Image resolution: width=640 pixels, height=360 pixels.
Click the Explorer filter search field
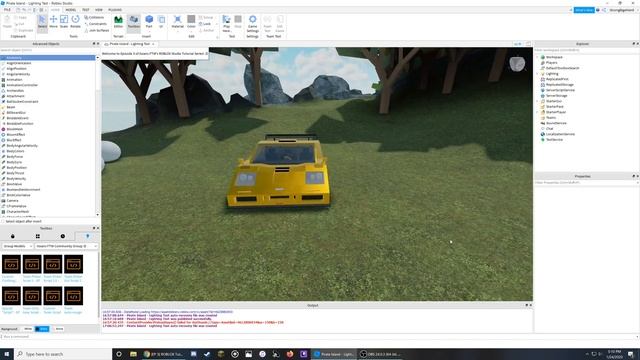586,50
